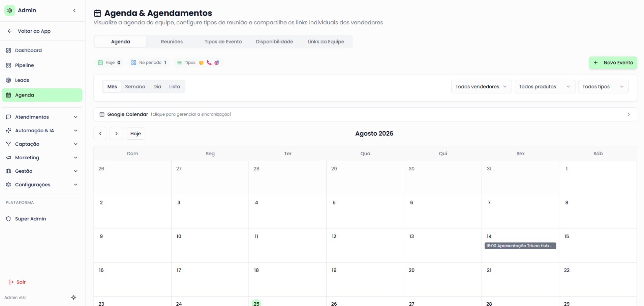Click the No período counter badge

149,63
